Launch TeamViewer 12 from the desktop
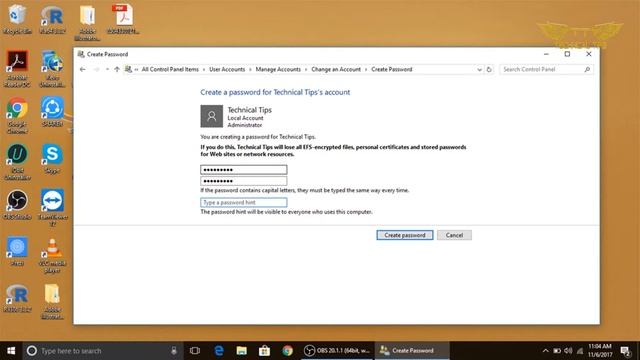 pos(52,208)
